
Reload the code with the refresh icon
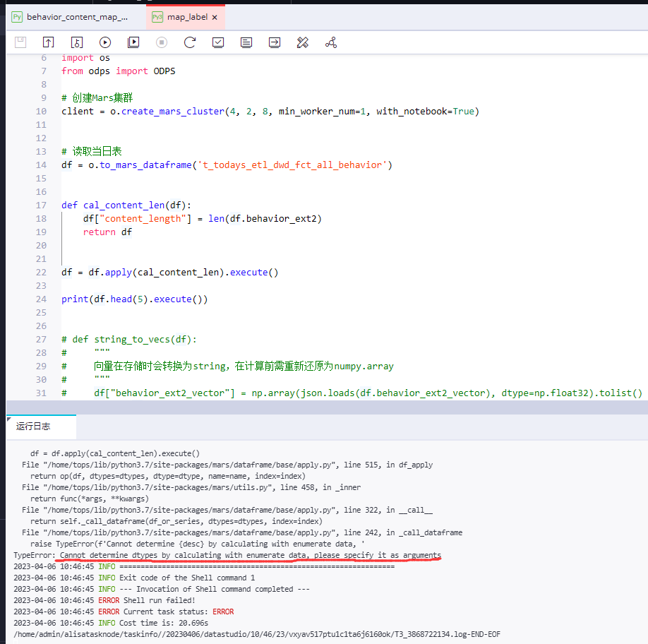point(189,42)
